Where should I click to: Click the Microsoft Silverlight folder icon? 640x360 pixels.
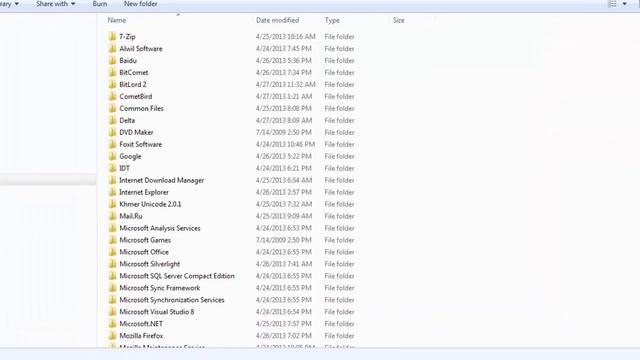[x=112, y=264]
